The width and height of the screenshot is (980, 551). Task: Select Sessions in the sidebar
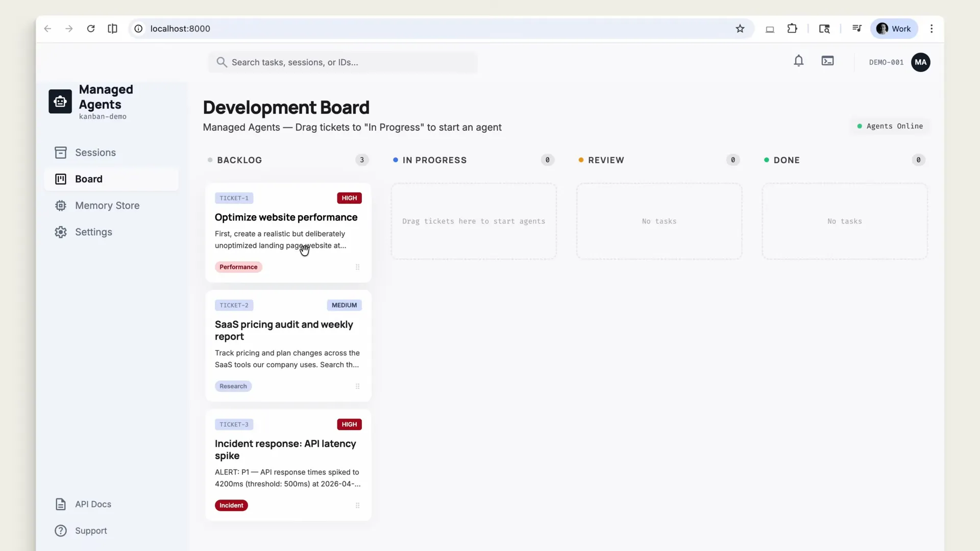tap(95, 153)
